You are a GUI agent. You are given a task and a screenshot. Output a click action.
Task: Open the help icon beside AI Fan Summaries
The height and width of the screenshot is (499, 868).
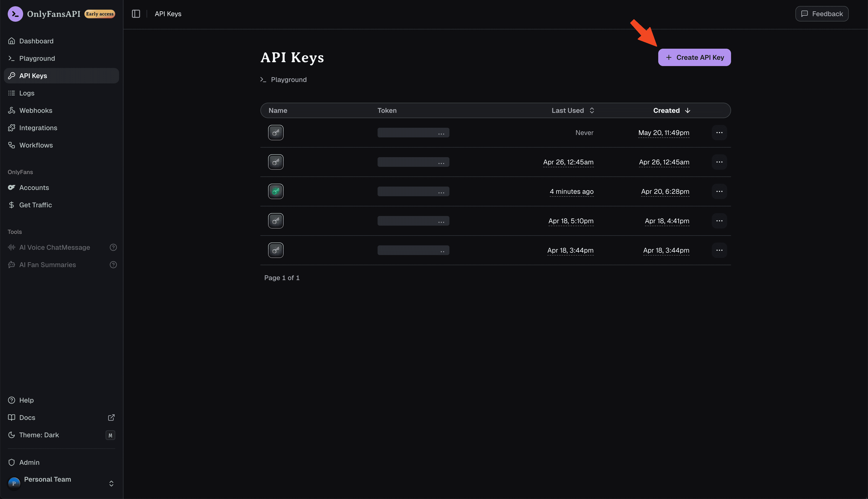[x=113, y=265]
